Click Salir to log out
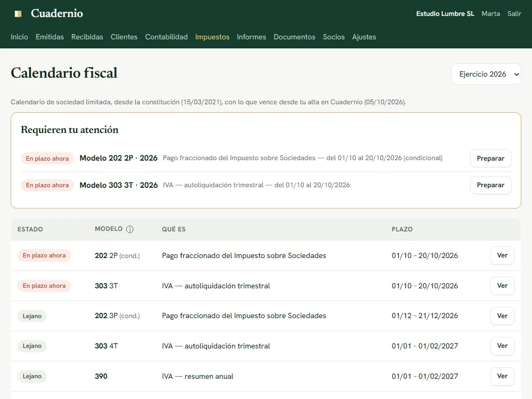532x399 pixels. pos(514,14)
